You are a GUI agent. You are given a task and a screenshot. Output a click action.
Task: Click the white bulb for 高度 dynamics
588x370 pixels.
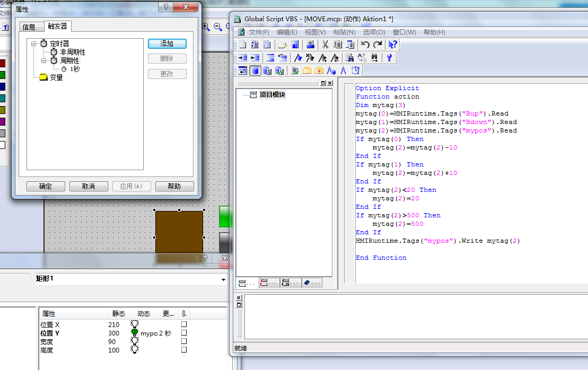click(134, 349)
